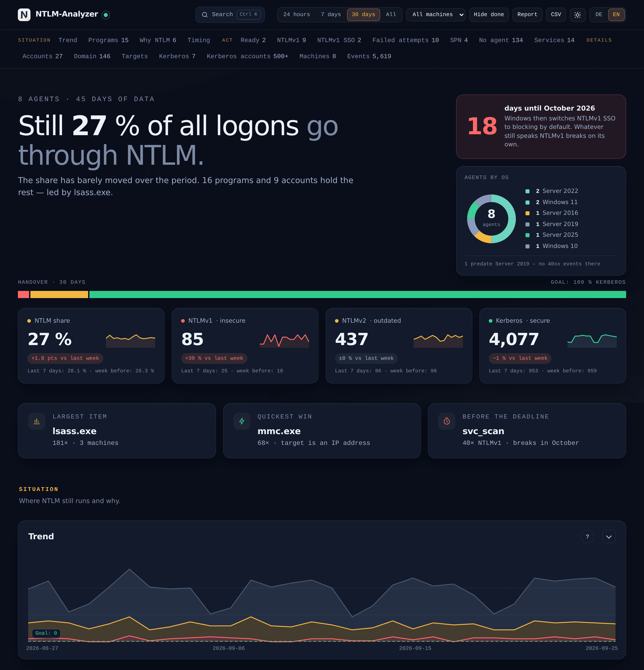Screen dimensions: 644x670
Task: Open Kerberos 7 tab
Action: point(177,56)
